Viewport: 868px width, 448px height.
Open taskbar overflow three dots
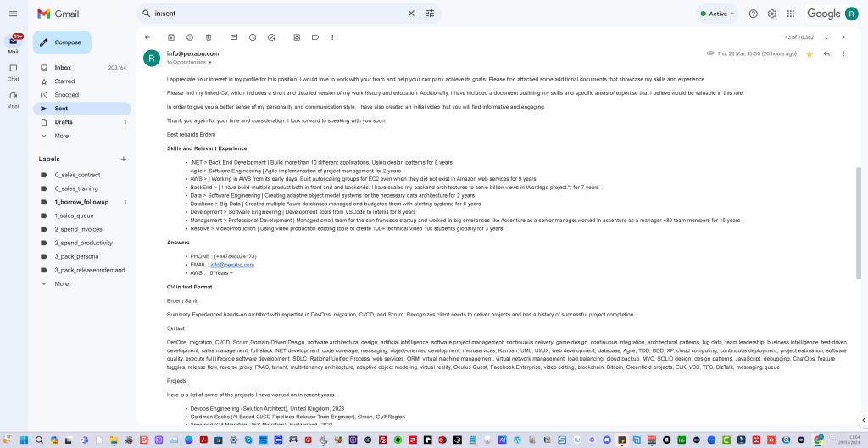point(832,440)
